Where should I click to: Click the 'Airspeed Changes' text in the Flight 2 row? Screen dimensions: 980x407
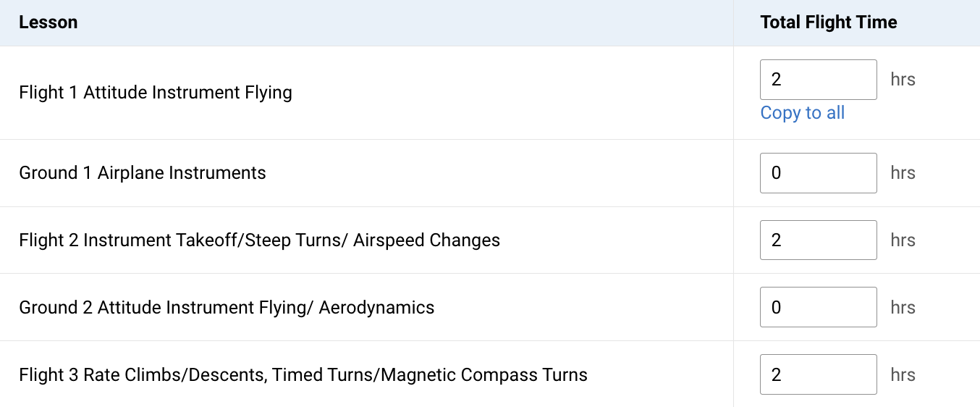(427, 240)
